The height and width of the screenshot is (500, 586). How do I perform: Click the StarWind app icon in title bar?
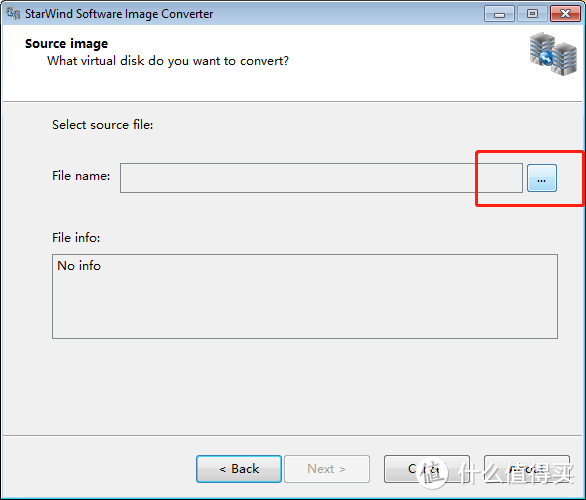tap(13, 13)
